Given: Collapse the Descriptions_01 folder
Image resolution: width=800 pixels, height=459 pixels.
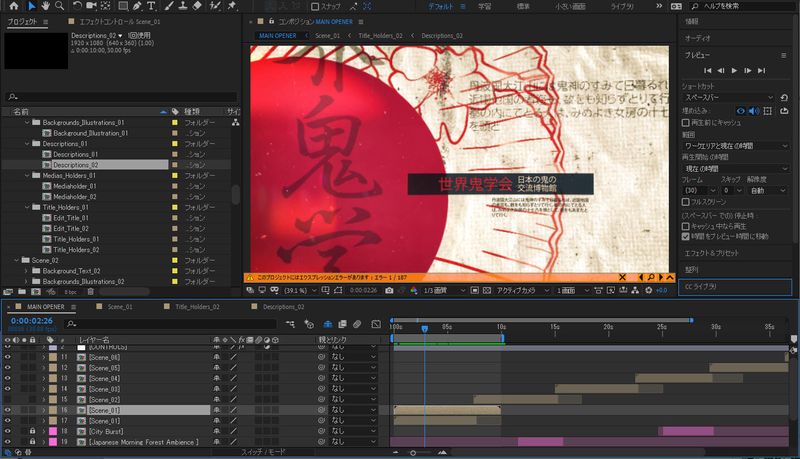Looking at the screenshot, I should click(x=28, y=143).
